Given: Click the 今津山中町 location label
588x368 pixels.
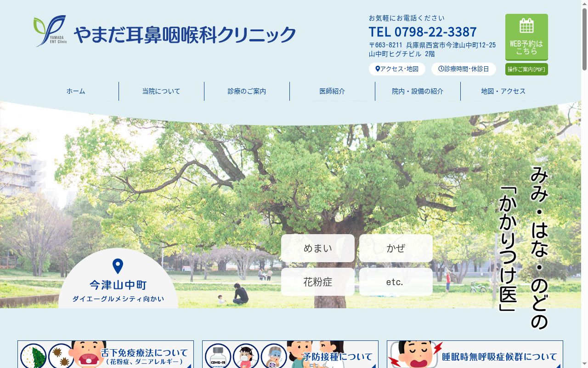Looking at the screenshot, I should pos(118,285).
